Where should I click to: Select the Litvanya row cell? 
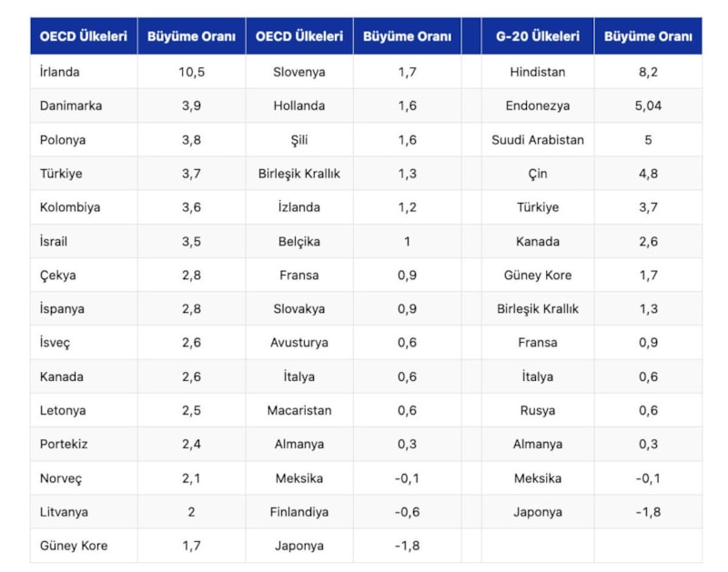[x=84, y=512]
